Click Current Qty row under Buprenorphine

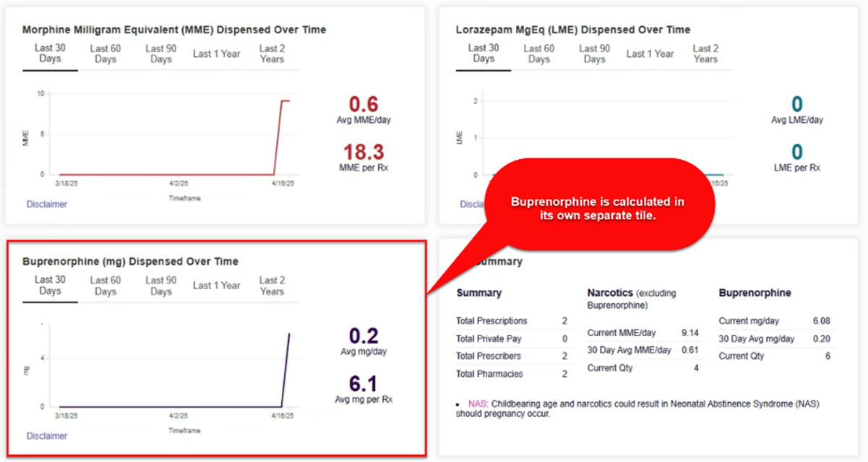[776, 356]
